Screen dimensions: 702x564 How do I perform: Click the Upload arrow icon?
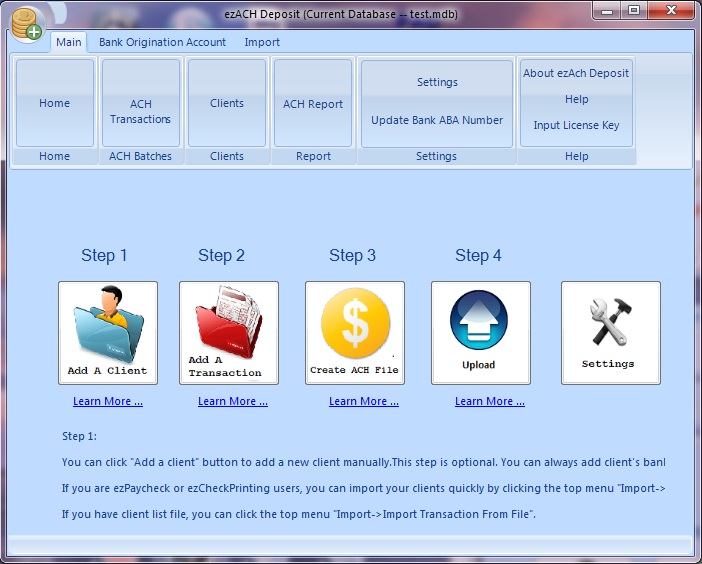point(480,332)
